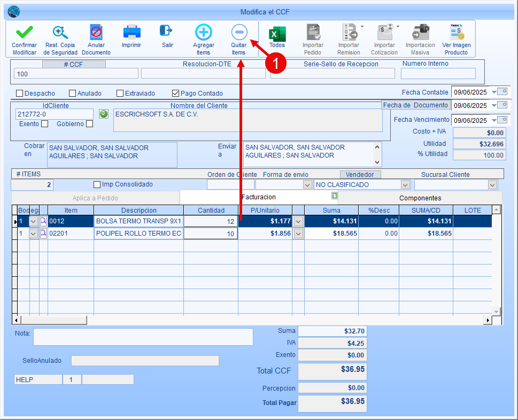Click Importar Pedido icon

tap(313, 32)
